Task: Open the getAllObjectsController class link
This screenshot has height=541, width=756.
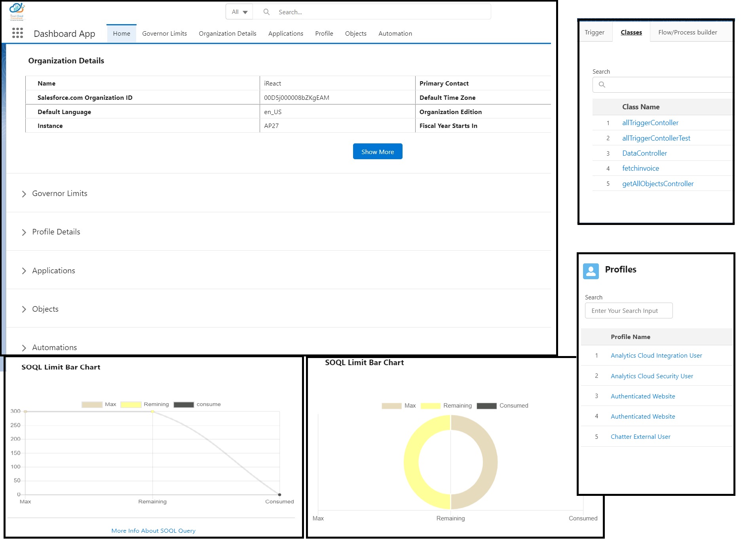Action: point(658,184)
